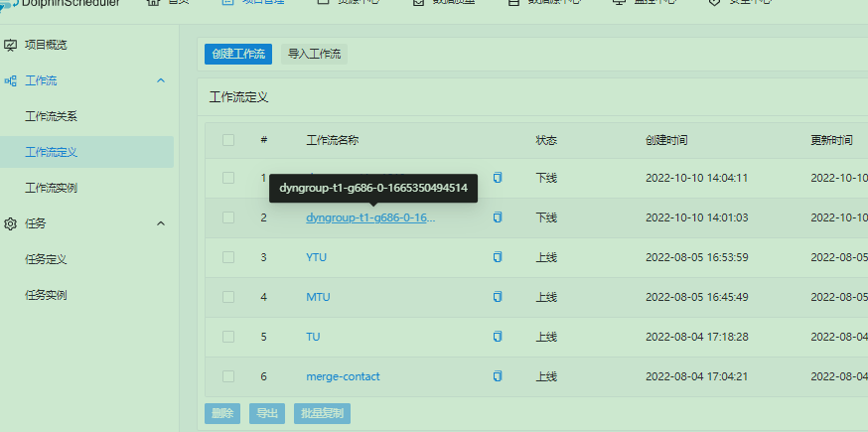The width and height of the screenshot is (868, 432).
Task: Click creation time 2022-08-05 16:45:49
Action: click(x=697, y=297)
